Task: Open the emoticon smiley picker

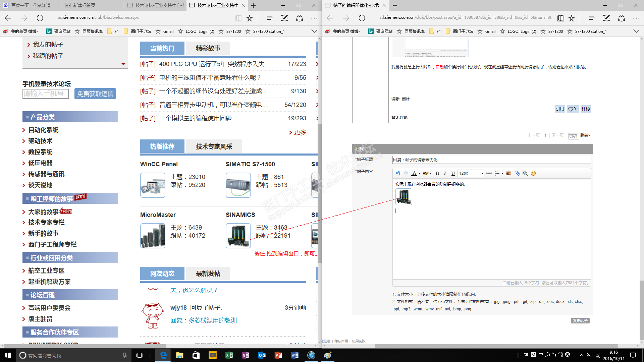Action: 533,173
